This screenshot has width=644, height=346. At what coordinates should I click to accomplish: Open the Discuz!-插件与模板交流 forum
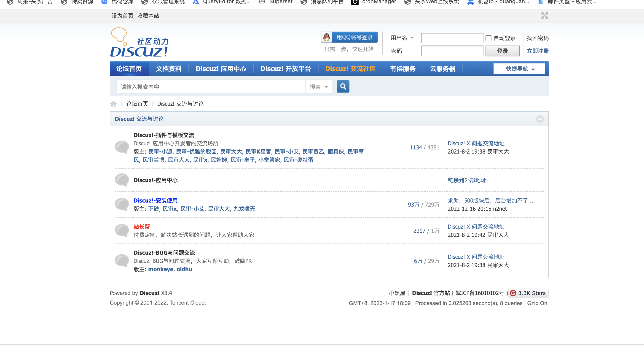click(x=164, y=135)
